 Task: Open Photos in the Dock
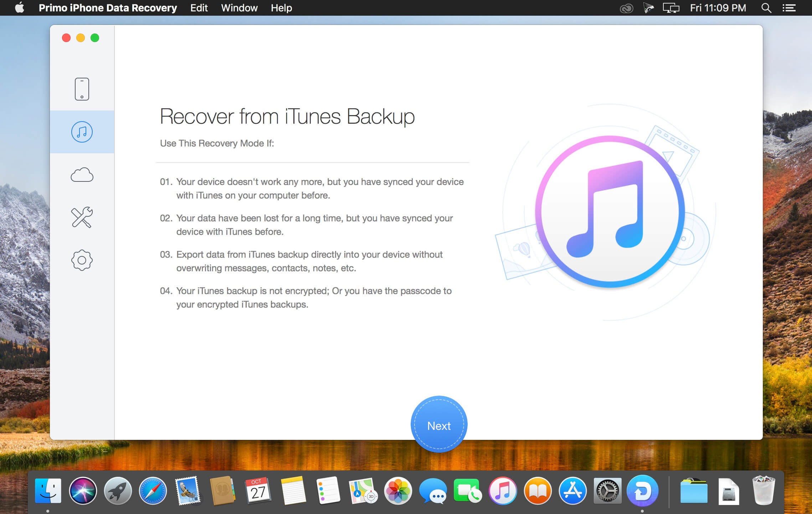398,491
